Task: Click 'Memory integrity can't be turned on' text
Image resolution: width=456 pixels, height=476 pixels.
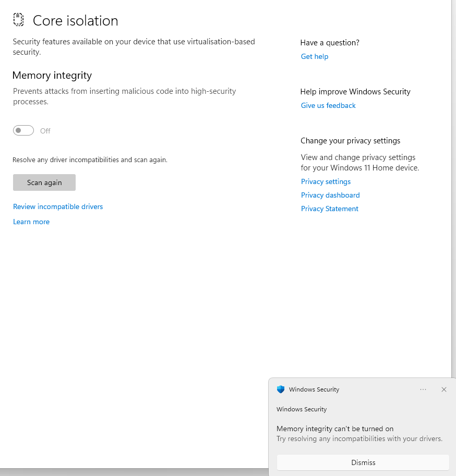Action: (x=335, y=429)
